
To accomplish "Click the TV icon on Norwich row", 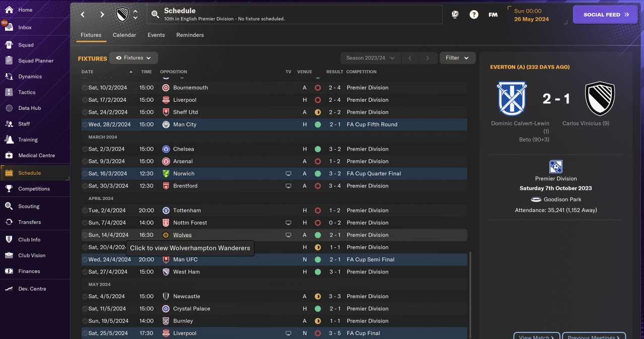I will pyautogui.click(x=288, y=174).
